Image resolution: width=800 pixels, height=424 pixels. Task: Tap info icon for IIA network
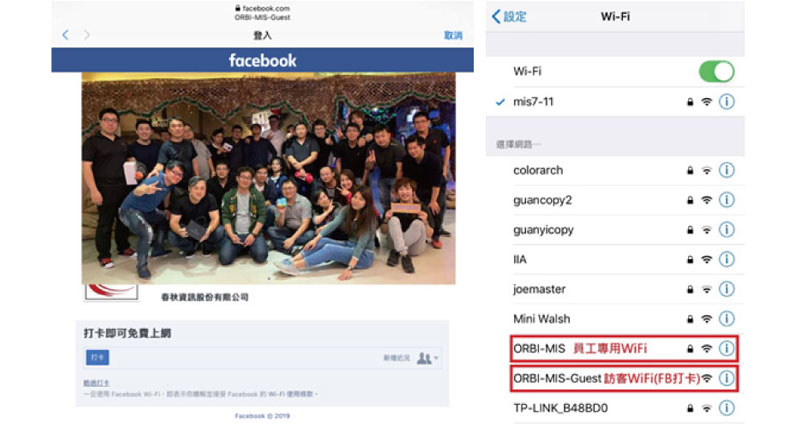(x=727, y=259)
